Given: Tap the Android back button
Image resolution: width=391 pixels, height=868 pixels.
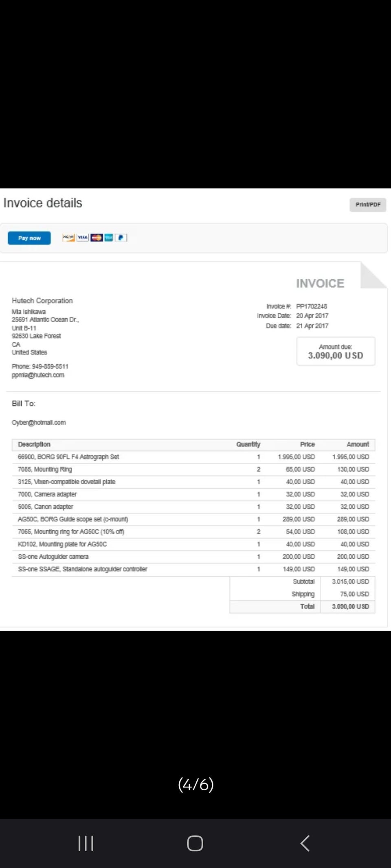Looking at the screenshot, I should pyautogui.click(x=305, y=844).
